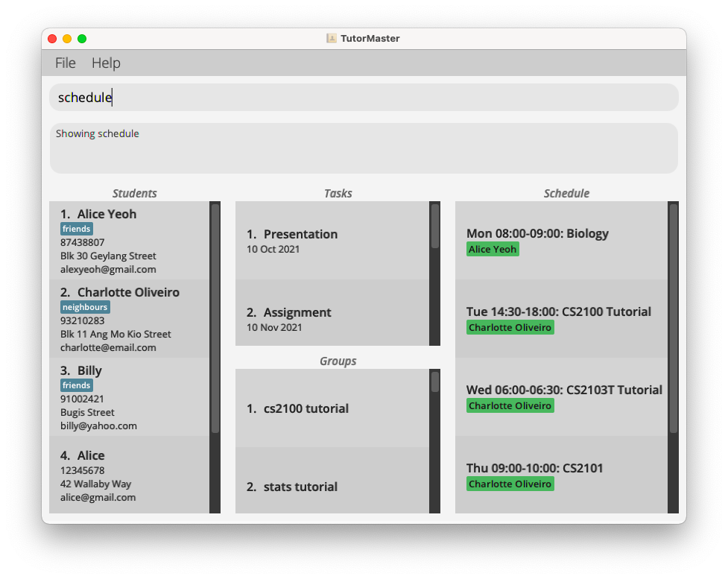
Task: Click the Alice Yeoh tag under Biology
Action: 493,249
